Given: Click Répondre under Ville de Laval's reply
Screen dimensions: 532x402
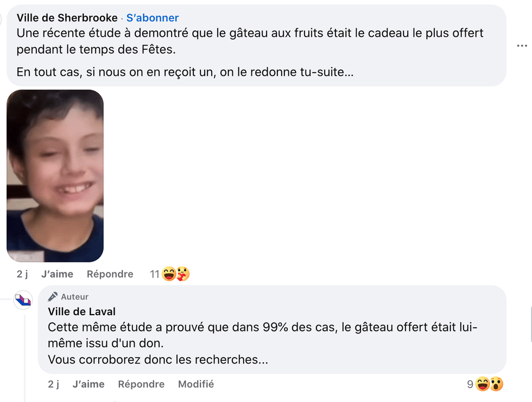Looking at the screenshot, I should pos(141,384).
